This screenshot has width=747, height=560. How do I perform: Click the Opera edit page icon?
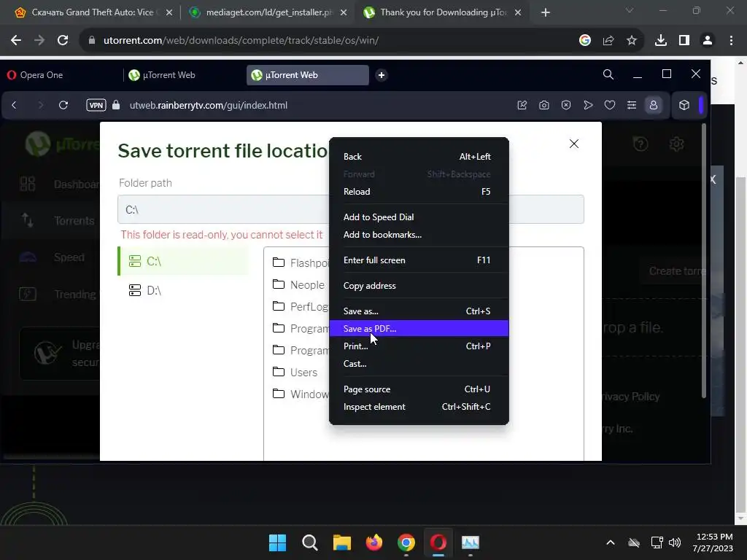[522, 105]
